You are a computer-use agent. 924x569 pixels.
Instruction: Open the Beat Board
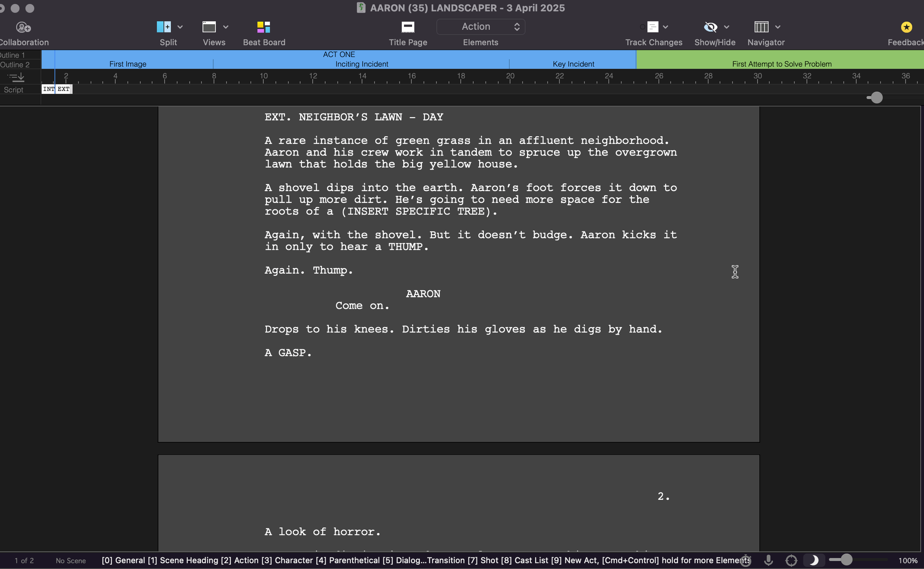click(x=264, y=27)
